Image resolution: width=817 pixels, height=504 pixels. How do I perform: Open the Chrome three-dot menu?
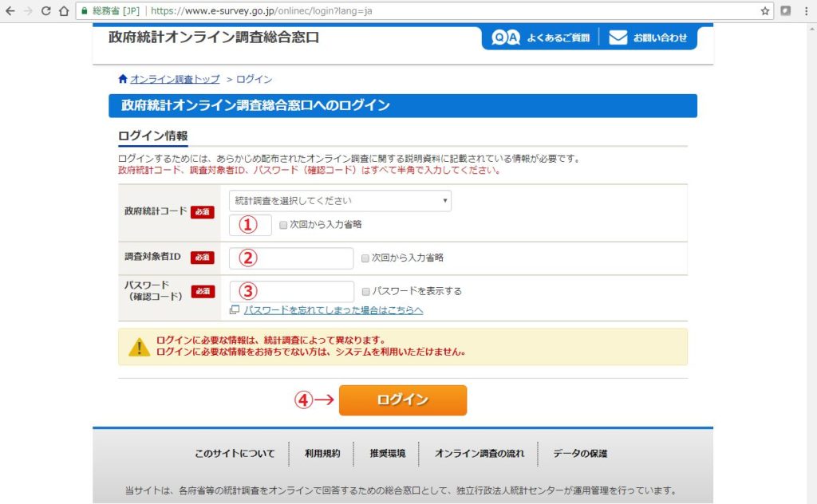[807, 11]
